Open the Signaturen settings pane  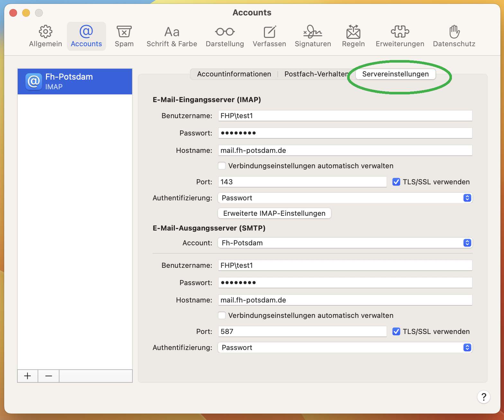click(313, 36)
